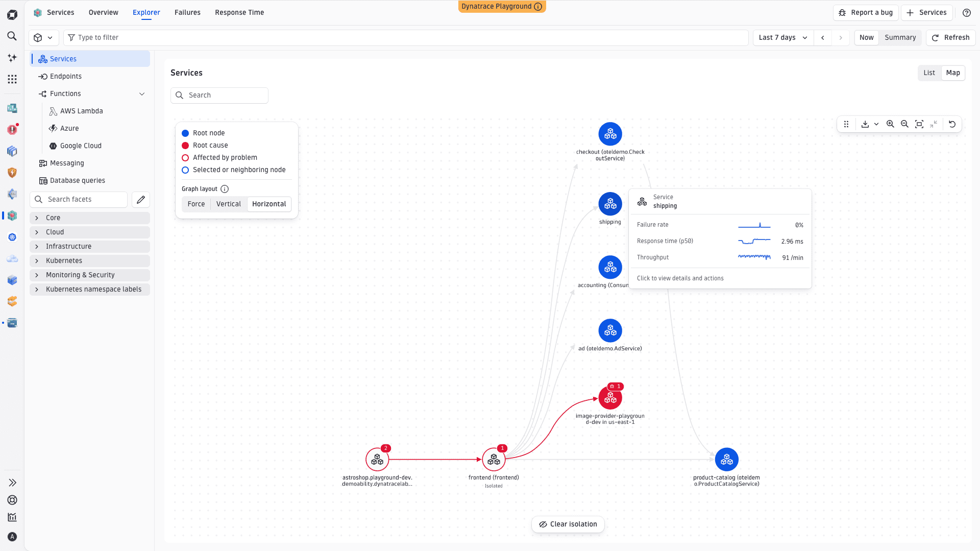Select the shipping service node
Viewport: 980px width, 551px height.
tap(610, 204)
